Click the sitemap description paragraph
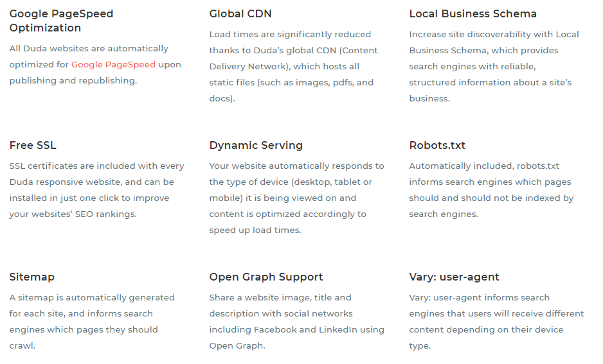The width and height of the screenshot is (603, 364). 92,322
